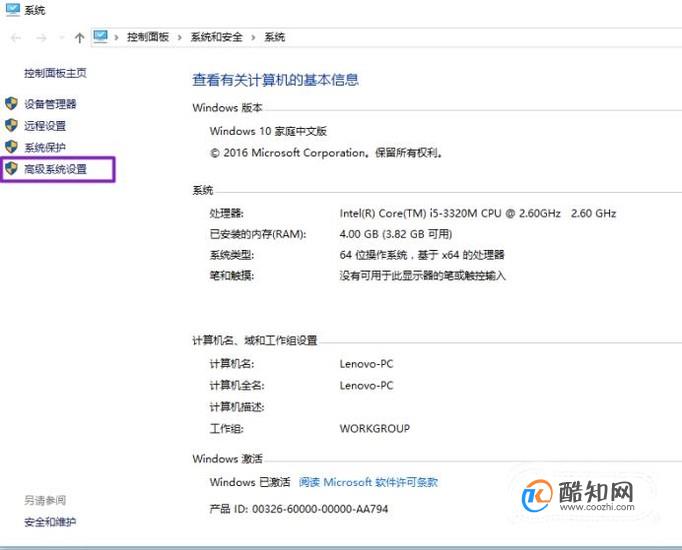Open 阅读 Microsoft 软件许可条款 link
The width and height of the screenshot is (682, 550).
(368, 482)
